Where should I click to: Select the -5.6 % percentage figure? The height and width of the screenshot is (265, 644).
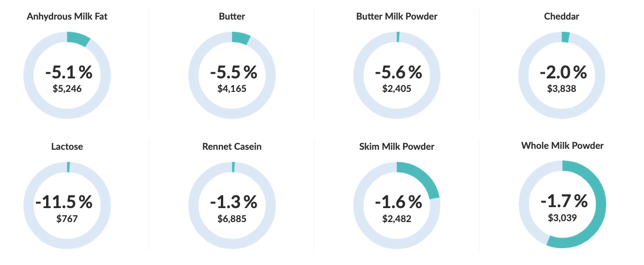pos(398,72)
